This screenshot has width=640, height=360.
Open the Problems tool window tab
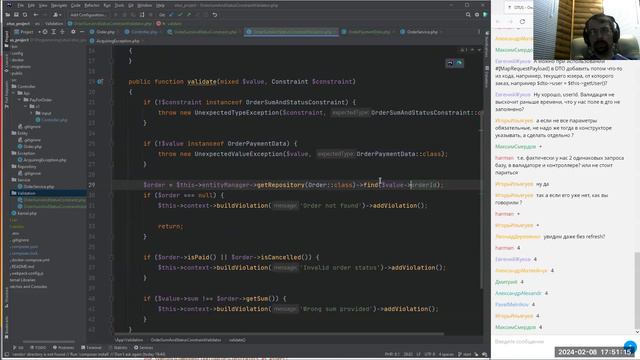[64, 348]
